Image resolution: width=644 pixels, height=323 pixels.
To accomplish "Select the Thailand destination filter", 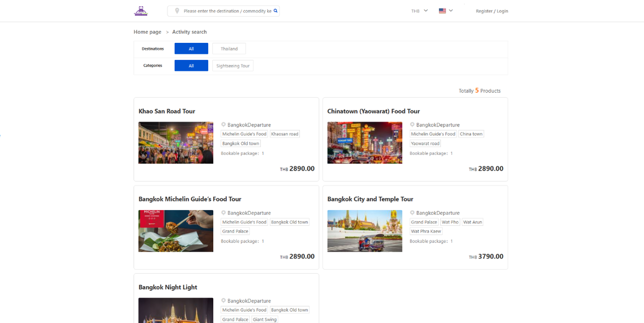I will 229,49.
